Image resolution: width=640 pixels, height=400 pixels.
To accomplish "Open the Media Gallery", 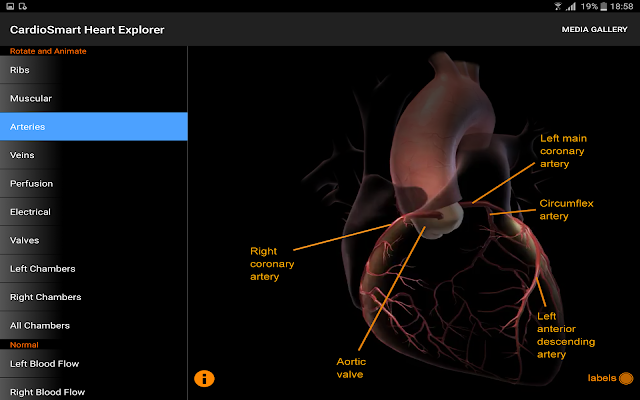I will [594, 30].
